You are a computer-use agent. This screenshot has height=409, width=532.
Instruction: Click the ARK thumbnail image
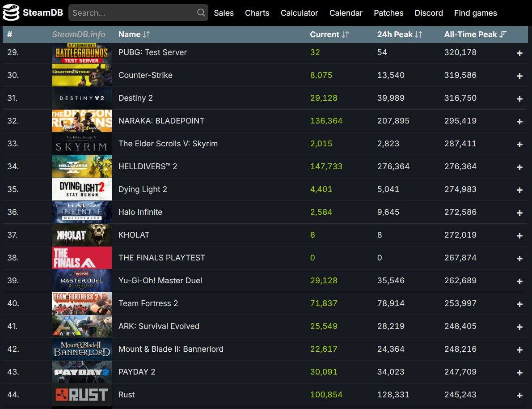point(82,326)
